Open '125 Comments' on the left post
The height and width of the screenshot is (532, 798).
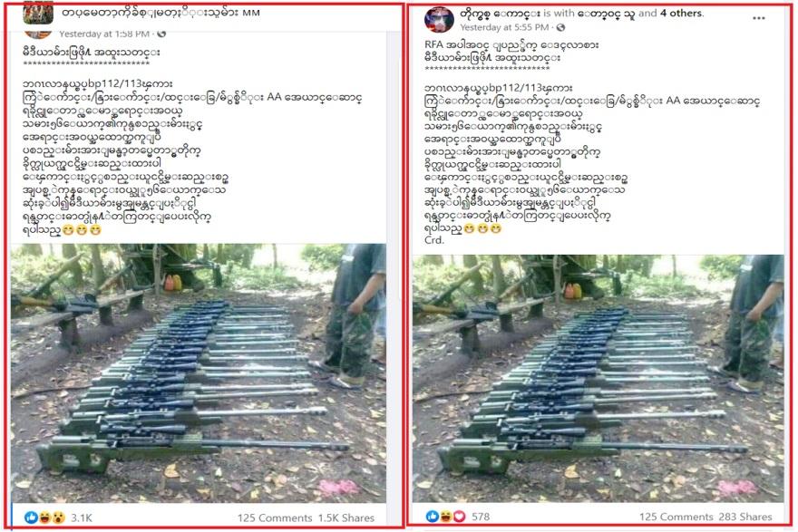coord(274,517)
